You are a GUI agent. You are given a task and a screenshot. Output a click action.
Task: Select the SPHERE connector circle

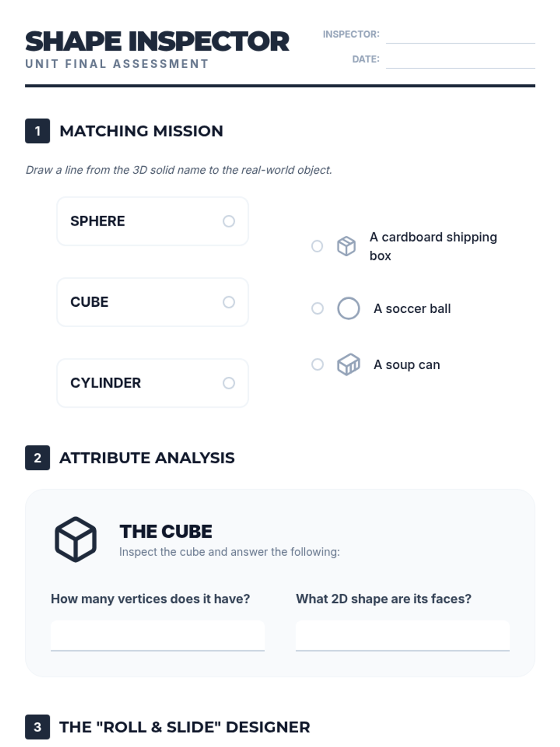[x=229, y=221]
